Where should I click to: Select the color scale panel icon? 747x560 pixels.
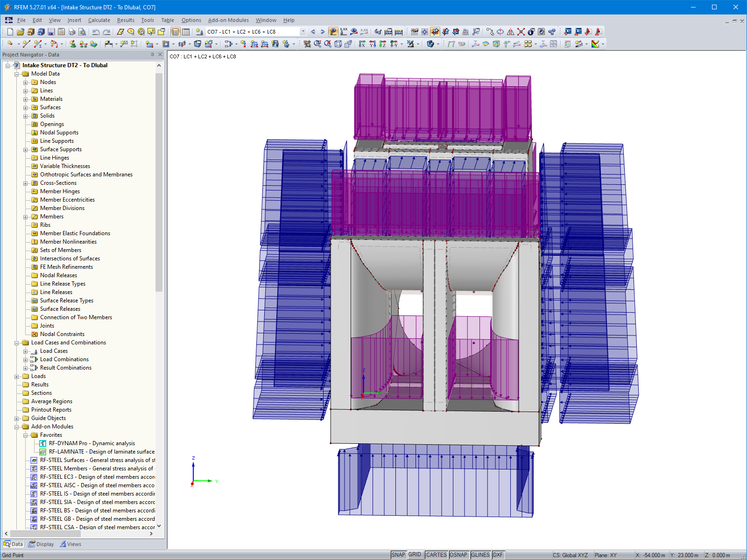(x=567, y=44)
